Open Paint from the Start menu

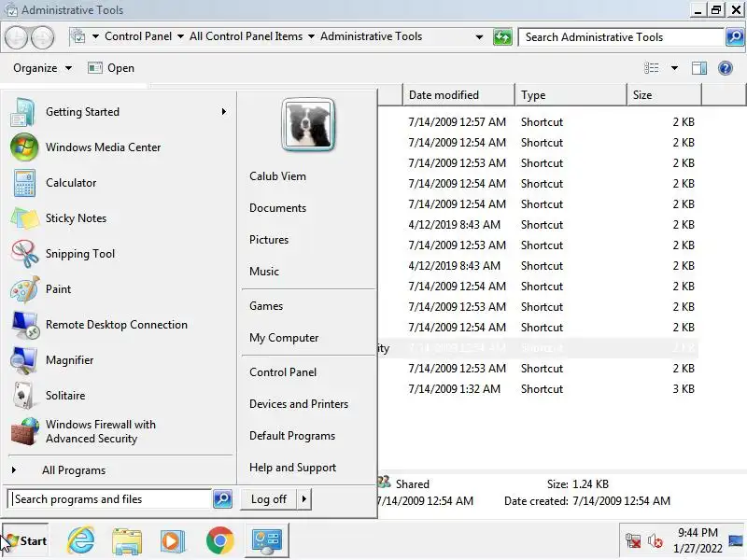(120, 289)
